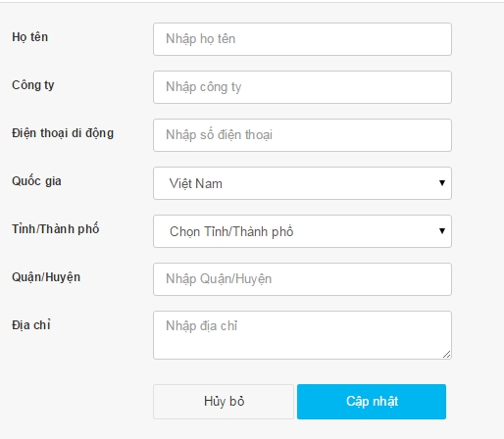
Task: Click the Địa chỉ label text
Action: pos(31,325)
